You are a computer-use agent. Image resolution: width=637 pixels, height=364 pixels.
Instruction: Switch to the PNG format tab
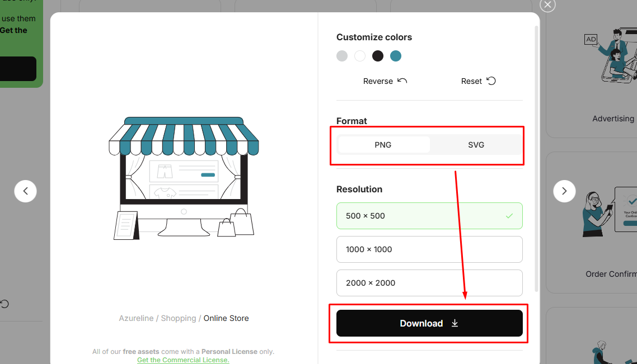click(383, 144)
